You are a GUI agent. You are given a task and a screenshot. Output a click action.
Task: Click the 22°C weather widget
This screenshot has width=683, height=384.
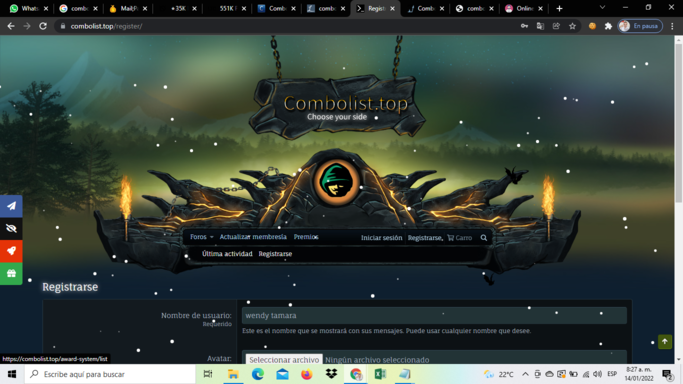pyautogui.click(x=499, y=374)
